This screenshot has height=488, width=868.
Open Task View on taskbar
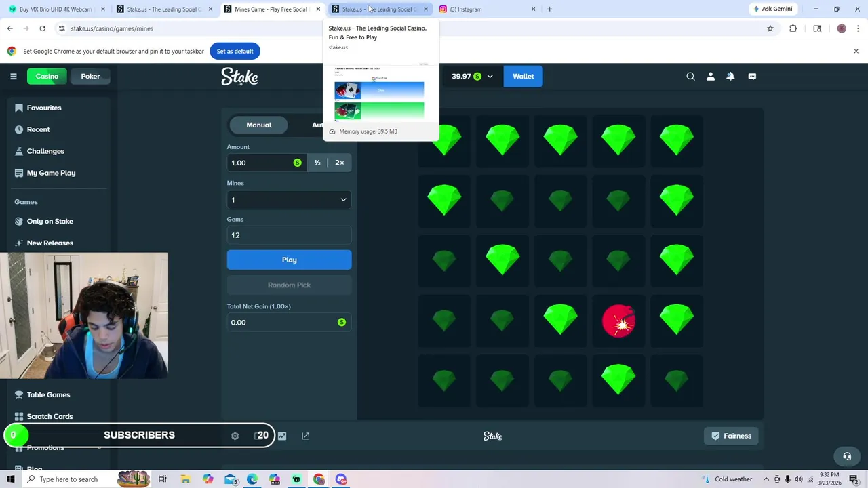click(163, 479)
